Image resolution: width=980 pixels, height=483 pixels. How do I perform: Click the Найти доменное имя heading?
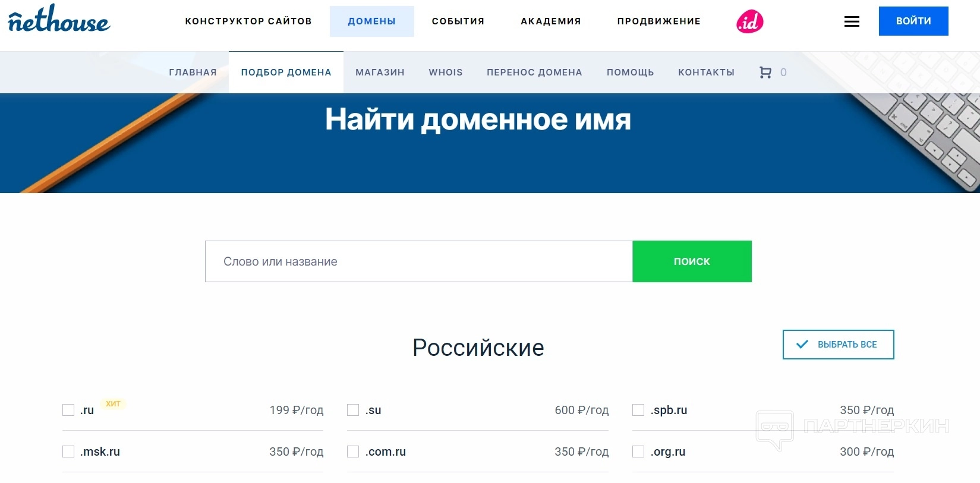(478, 119)
